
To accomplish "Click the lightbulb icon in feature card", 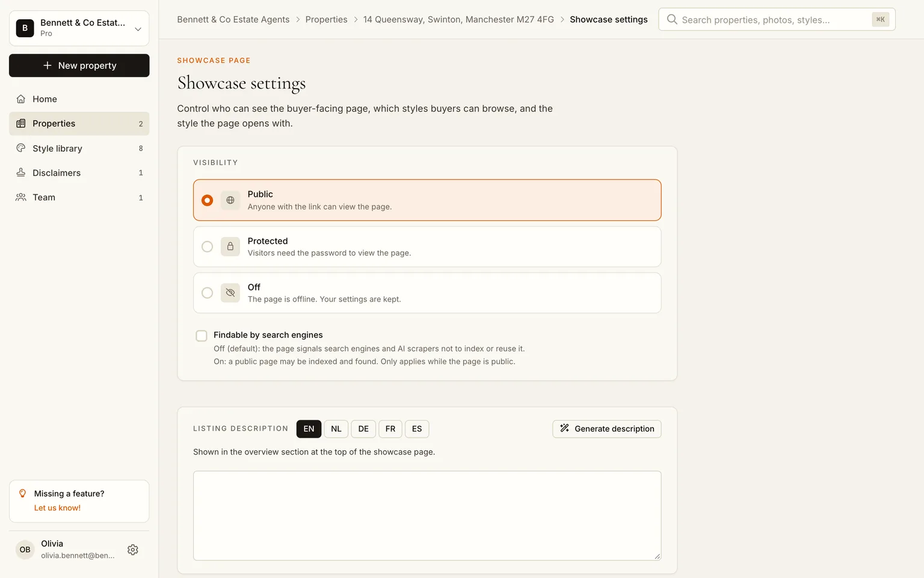I will (x=23, y=493).
